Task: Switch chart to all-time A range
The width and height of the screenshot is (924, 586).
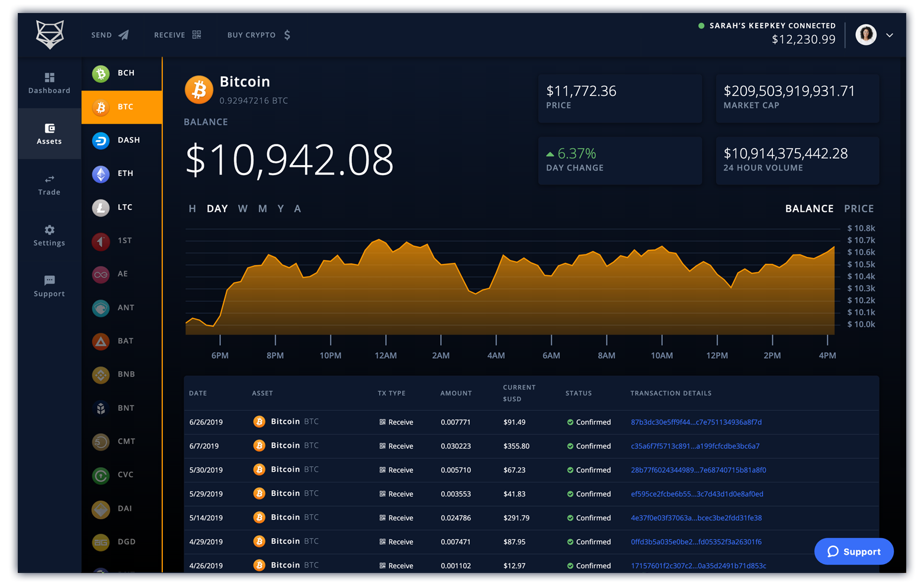Action: pyautogui.click(x=297, y=209)
